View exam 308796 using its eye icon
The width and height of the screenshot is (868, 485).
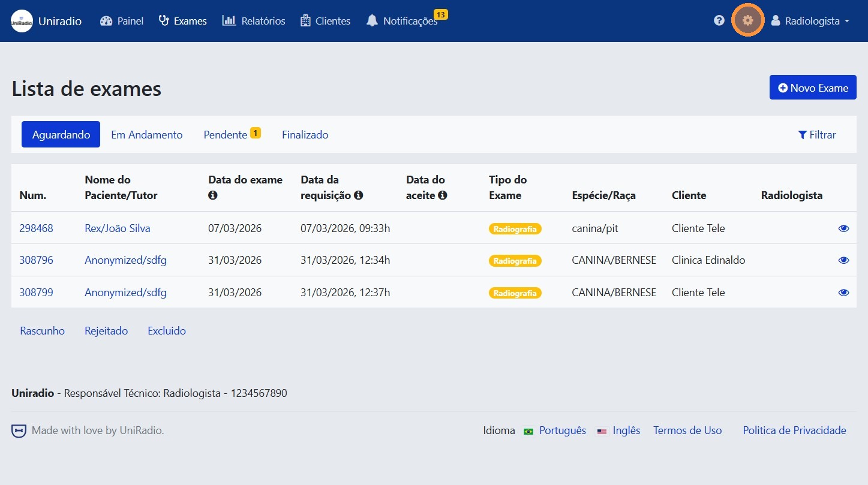[x=843, y=260]
